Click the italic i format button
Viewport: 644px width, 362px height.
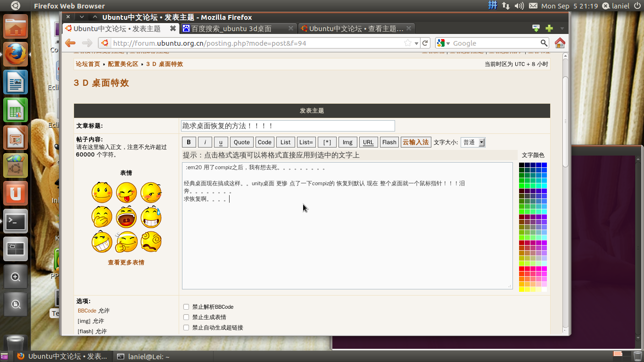205,142
